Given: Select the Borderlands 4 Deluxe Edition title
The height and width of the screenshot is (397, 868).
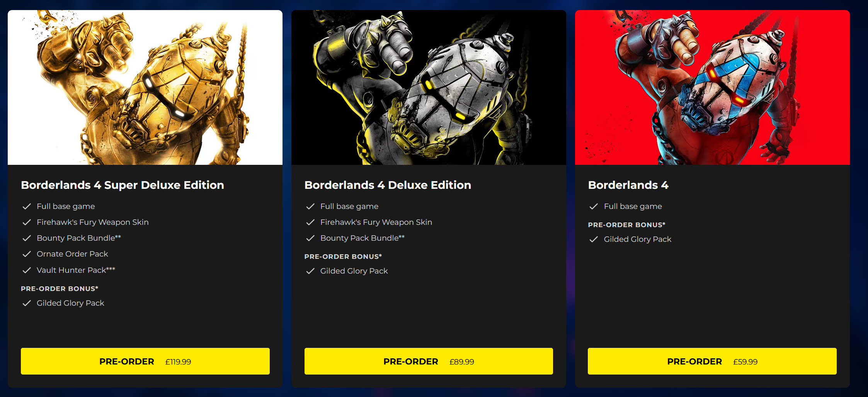Looking at the screenshot, I should pos(388,185).
